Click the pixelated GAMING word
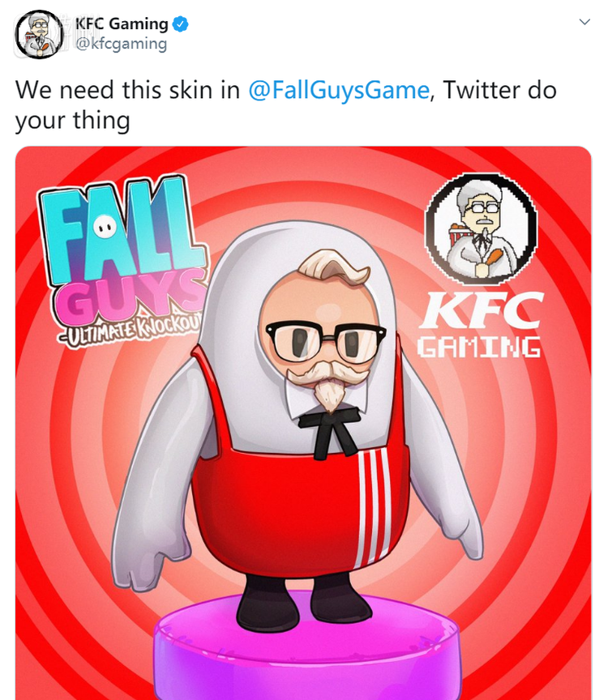Viewport: 608px width, 700px height. click(478, 348)
